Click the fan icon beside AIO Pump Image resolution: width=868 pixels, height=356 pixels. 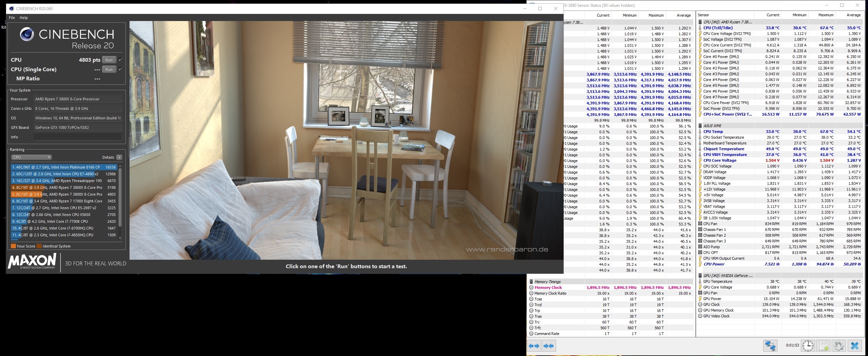700,247
